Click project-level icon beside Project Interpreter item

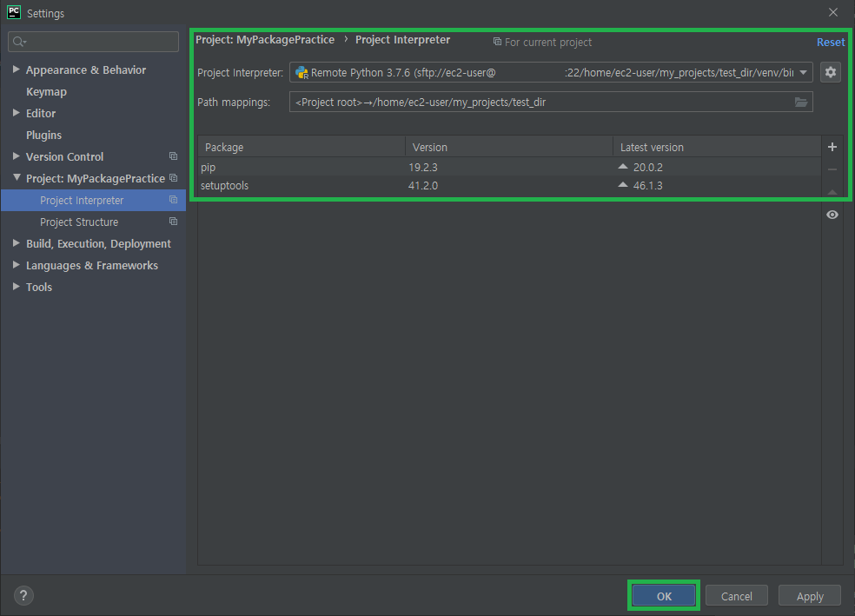174,200
